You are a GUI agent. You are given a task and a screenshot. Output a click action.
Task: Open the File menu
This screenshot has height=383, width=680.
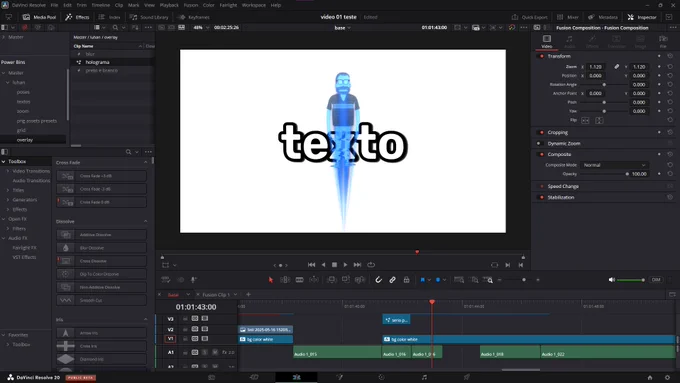point(54,5)
